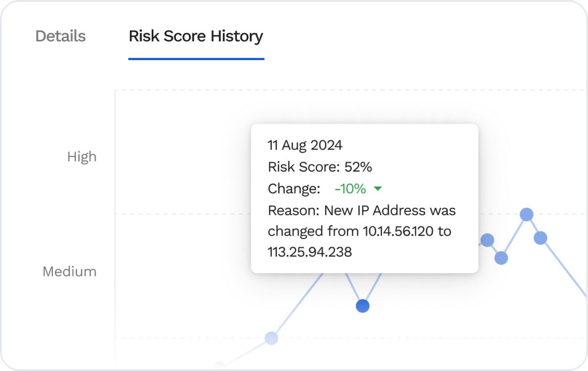Viewport: 588px width, 371px height.
Task: Click the dark blue selected data point
Action: pyautogui.click(x=362, y=306)
